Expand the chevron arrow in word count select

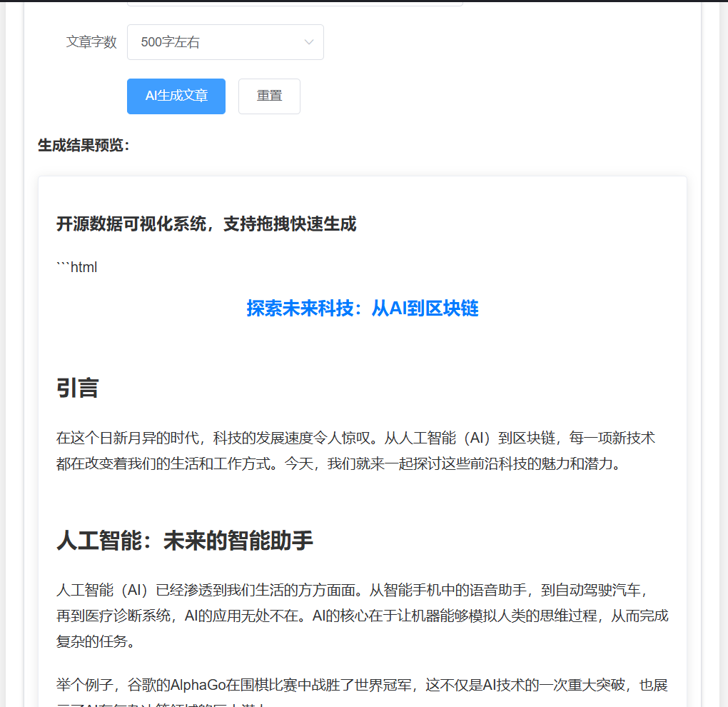click(x=309, y=42)
